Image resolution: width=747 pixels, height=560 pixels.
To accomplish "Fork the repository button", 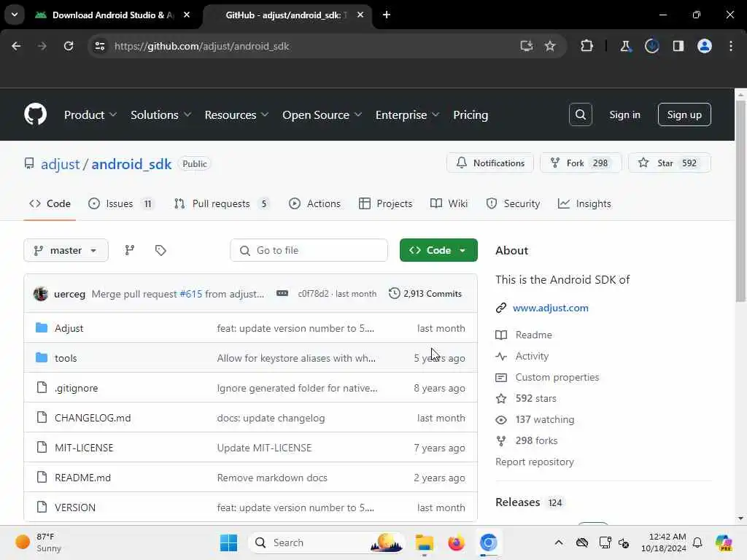I will pyautogui.click(x=581, y=163).
